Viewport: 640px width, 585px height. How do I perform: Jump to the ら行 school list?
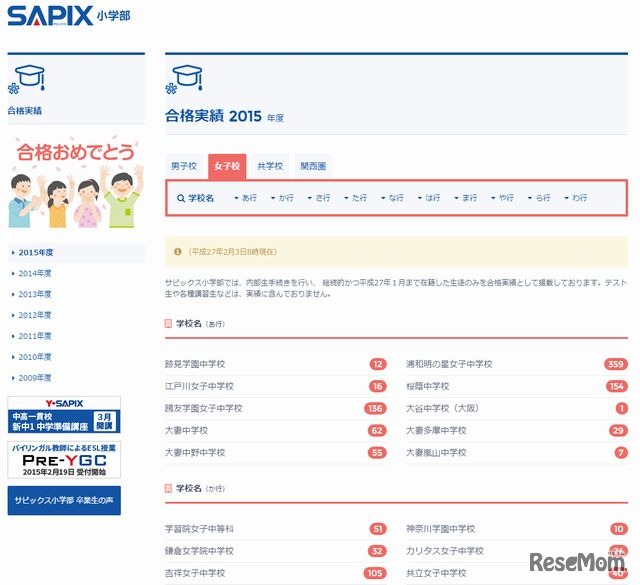539,198
